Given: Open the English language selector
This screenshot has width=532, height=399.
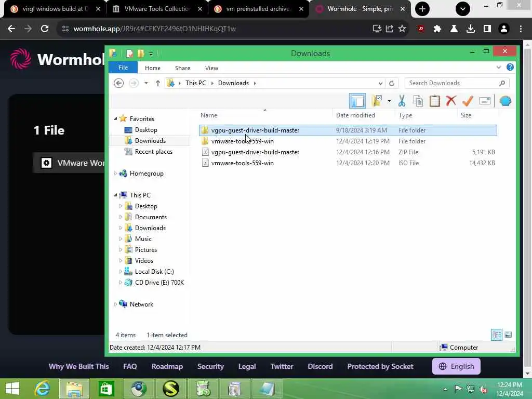Looking at the screenshot, I should [456, 366].
